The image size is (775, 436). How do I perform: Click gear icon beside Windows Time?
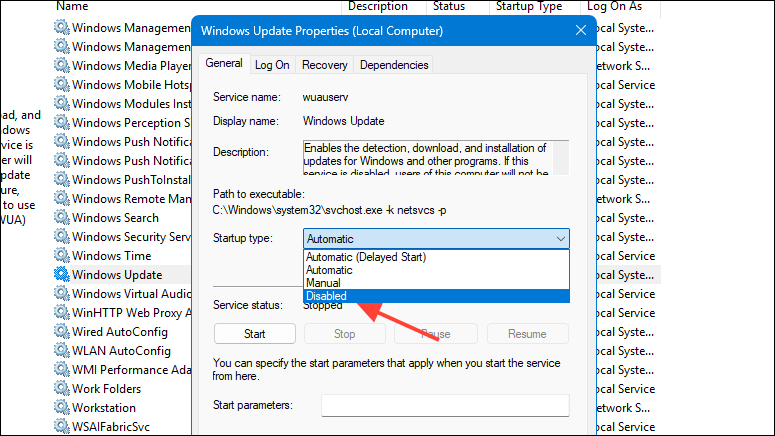click(x=62, y=255)
